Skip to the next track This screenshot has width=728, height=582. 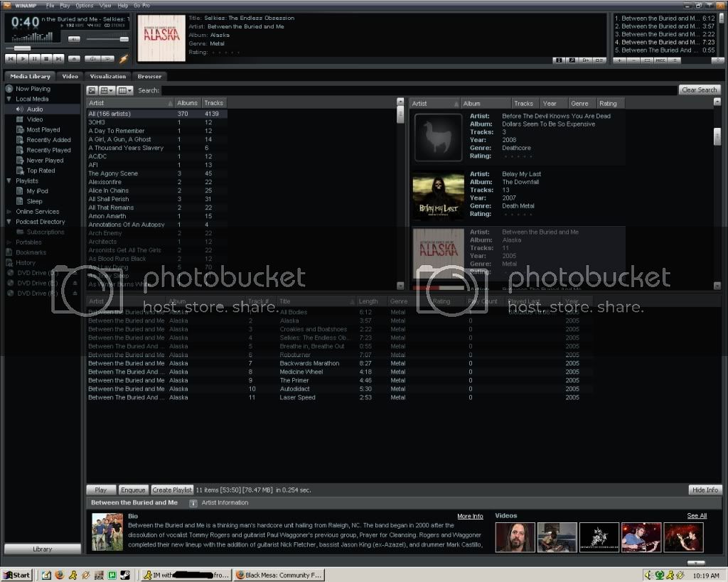58,58
